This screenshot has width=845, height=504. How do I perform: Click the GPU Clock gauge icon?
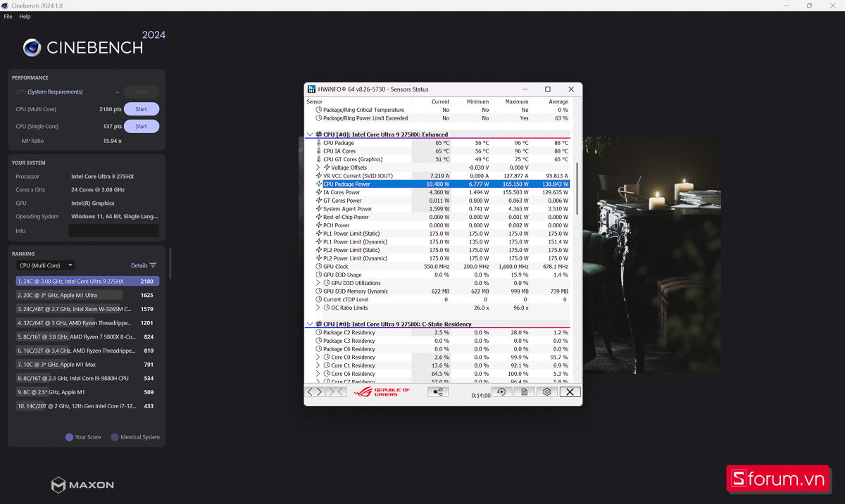(x=318, y=267)
